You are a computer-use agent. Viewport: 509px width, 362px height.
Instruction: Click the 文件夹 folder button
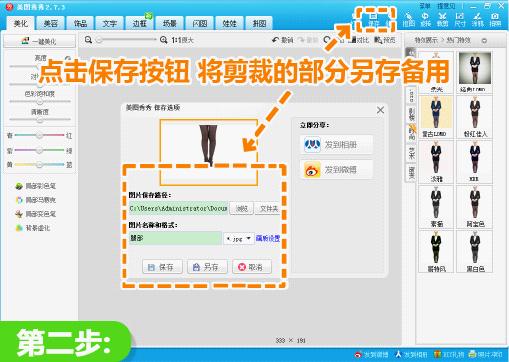tap(268, 209)
